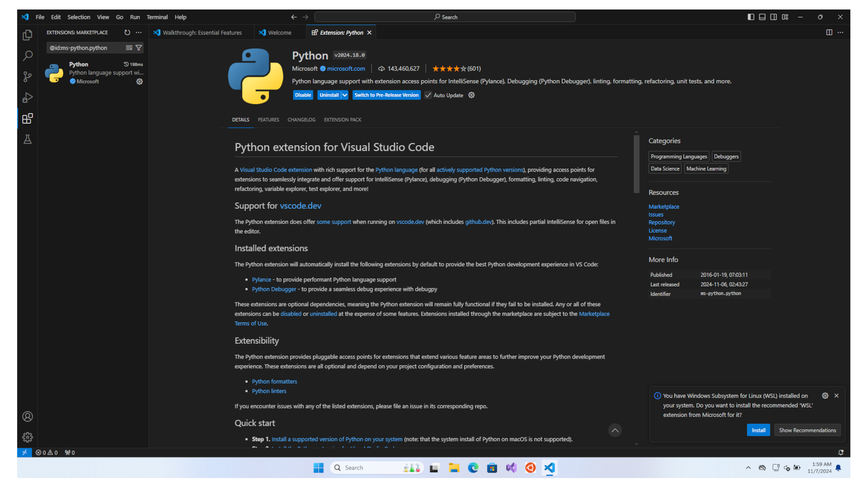
Task: Split the editor to the right
Action: pos(829,32)
